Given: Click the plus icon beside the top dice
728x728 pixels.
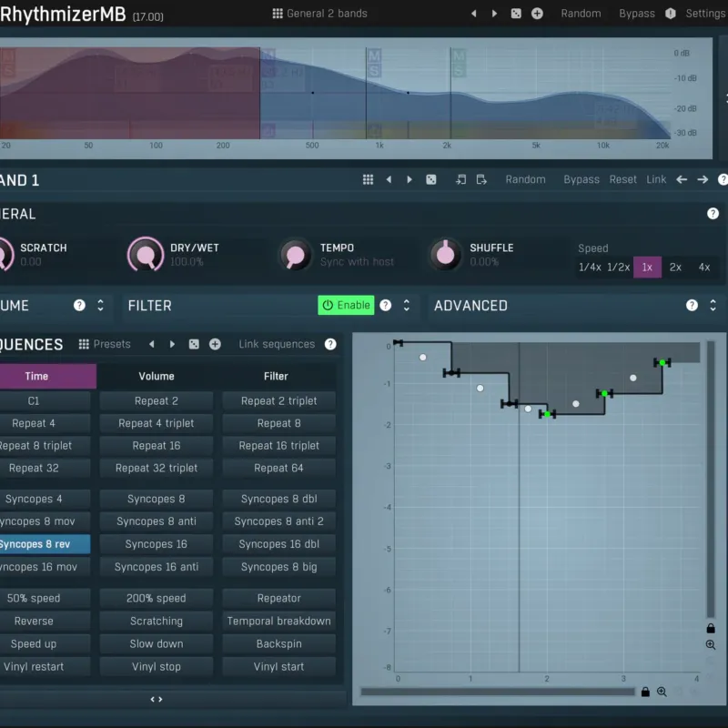Looking at the screenshot, I should tap(537, 14).
